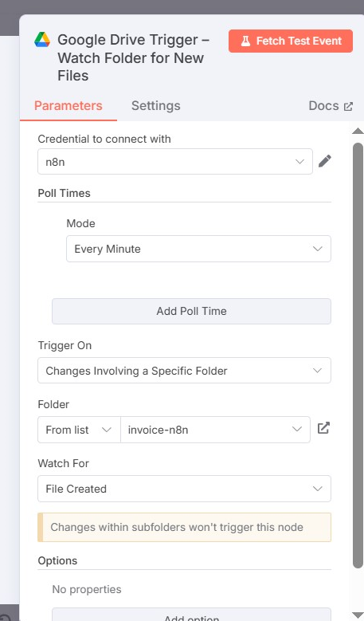Switch to the Settings tab

click(x=156, y=106)
